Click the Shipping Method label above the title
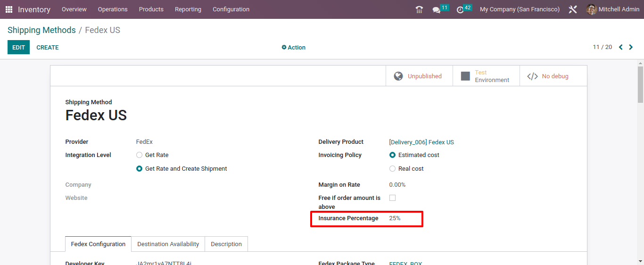644x265 pixels. click(x=89, y=102)
